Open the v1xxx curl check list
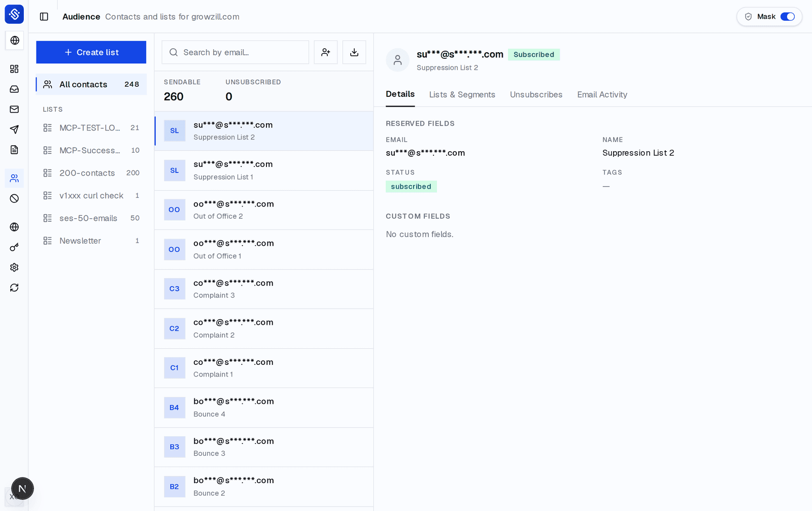 pyautogui.click(x=91, y=195)
